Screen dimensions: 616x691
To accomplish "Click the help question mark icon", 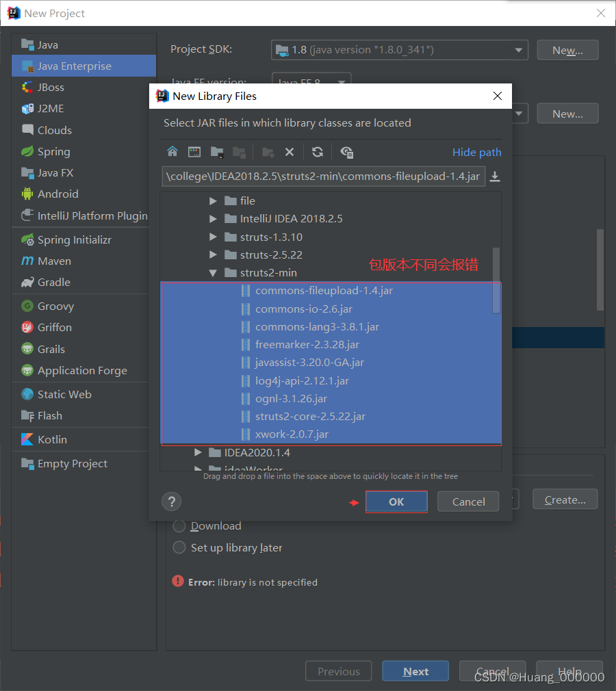I will 172,501.
